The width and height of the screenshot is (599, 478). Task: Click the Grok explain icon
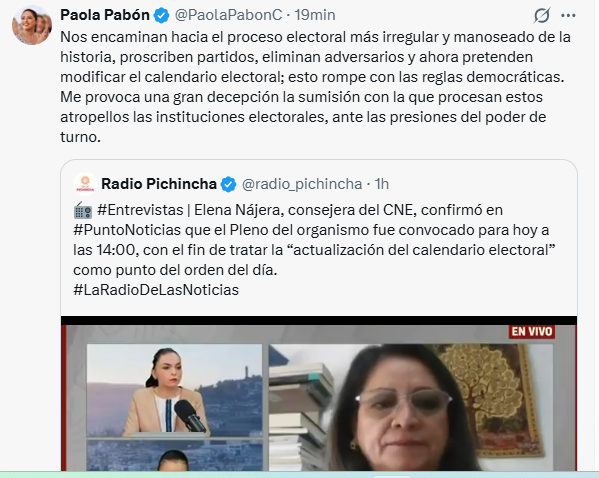[x=542, y=15]
